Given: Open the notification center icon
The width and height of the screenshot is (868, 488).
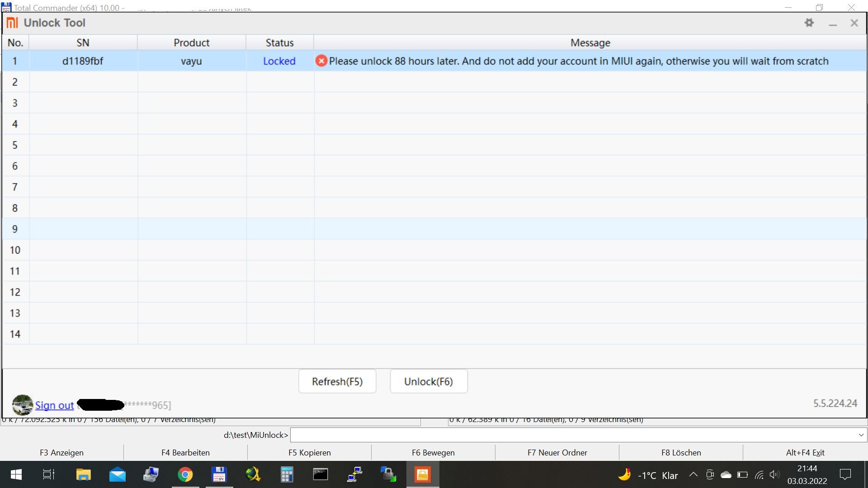Looking at the screenshot, I should [x=845, y=474].
